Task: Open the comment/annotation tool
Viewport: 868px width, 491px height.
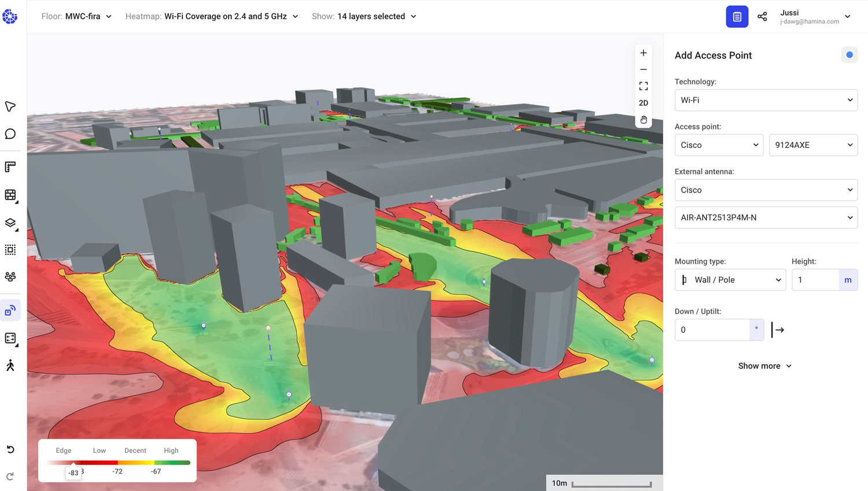Action: tap(10, 134)
